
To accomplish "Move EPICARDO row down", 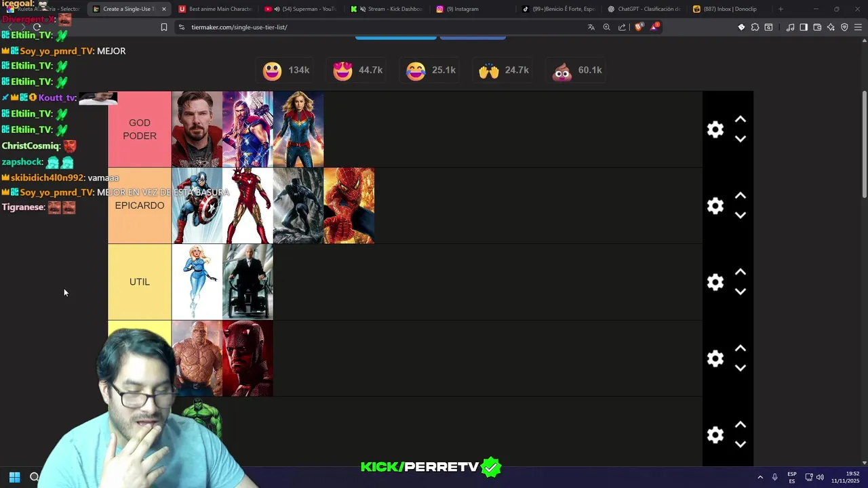I will [741, 216].
